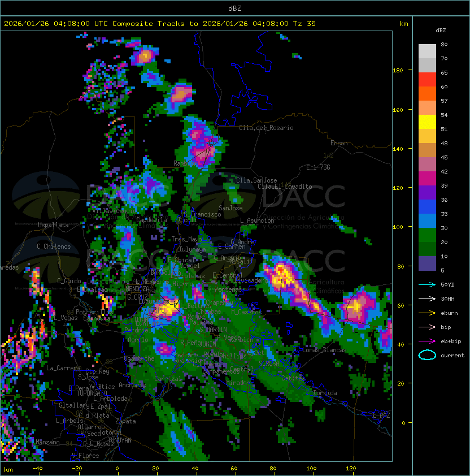470x476 pixels.
Task: Click the Potrerillos map label
Action: click(94, 312)
